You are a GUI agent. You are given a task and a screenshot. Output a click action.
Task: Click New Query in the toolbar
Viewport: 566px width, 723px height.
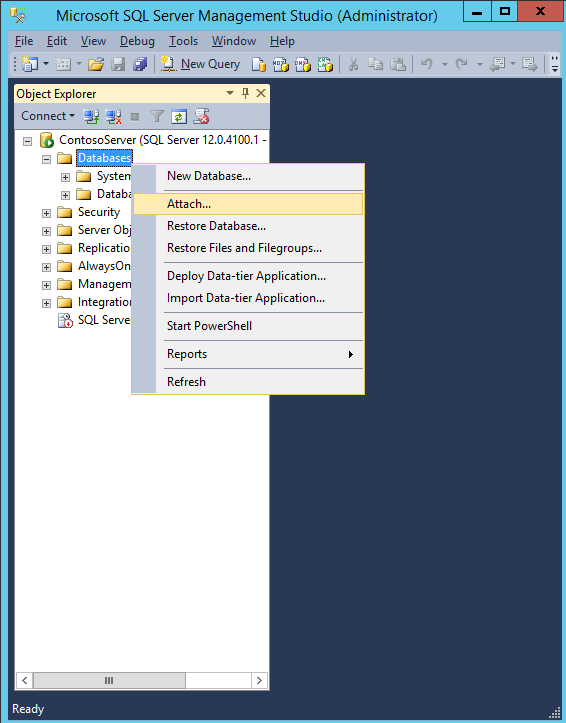[200, 64]
